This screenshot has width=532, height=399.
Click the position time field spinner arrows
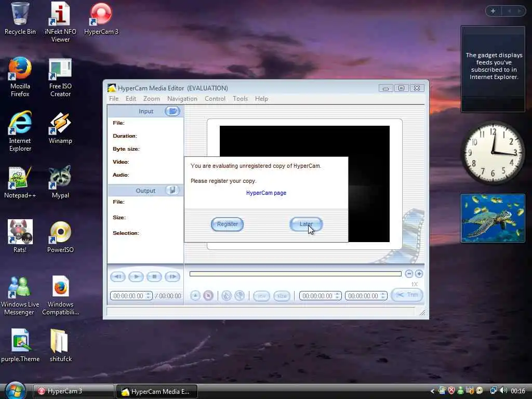[x=148, y=296]
